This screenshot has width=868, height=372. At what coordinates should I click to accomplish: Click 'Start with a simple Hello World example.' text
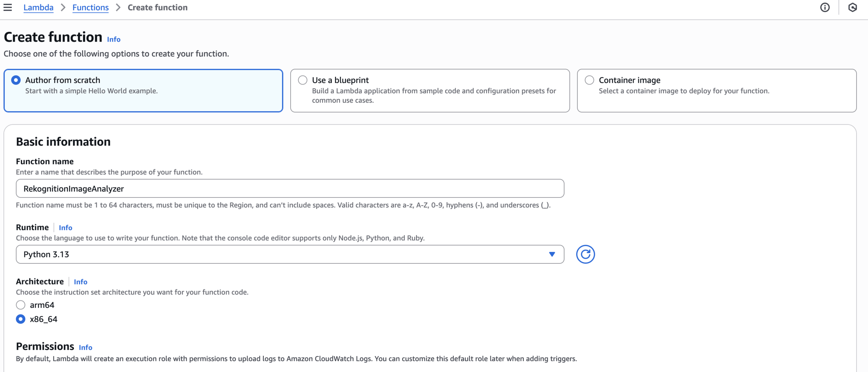pyautogui.click(x=91, y=91)
